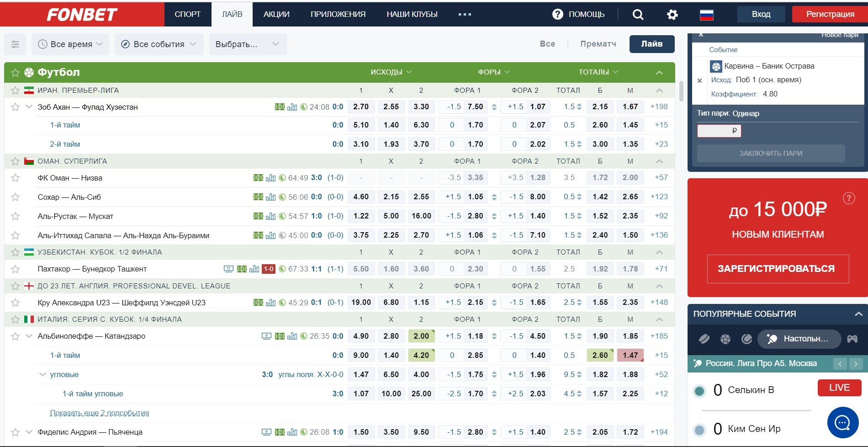Collapse the Футбол section
Screen dimensions: 868x447
pyautogui.click(x=659, y=73)
